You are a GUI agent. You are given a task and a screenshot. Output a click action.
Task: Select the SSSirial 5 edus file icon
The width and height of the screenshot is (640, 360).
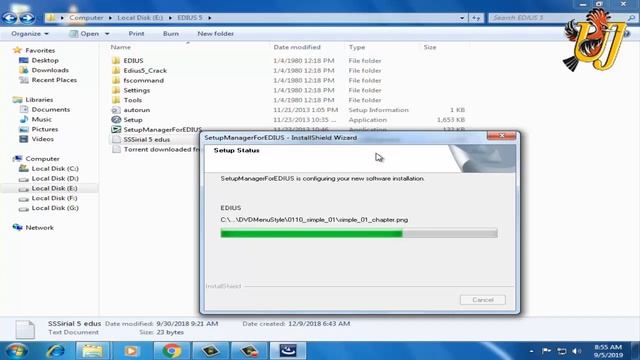(x=116, y=139)
